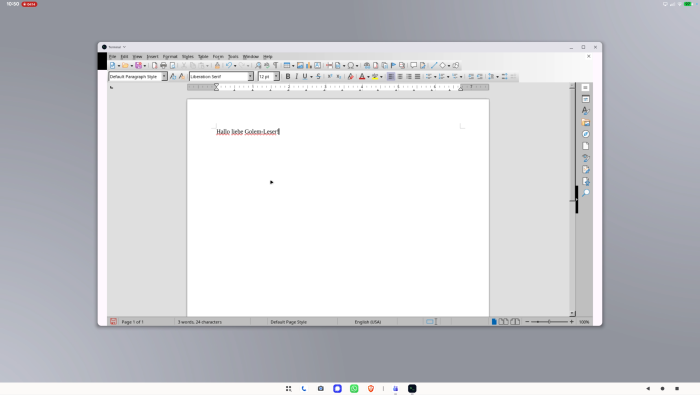The width and height of the screenshot is (700, 395).
Task: Expand the Font Color dropdown arrow
Action: point(368,77)
